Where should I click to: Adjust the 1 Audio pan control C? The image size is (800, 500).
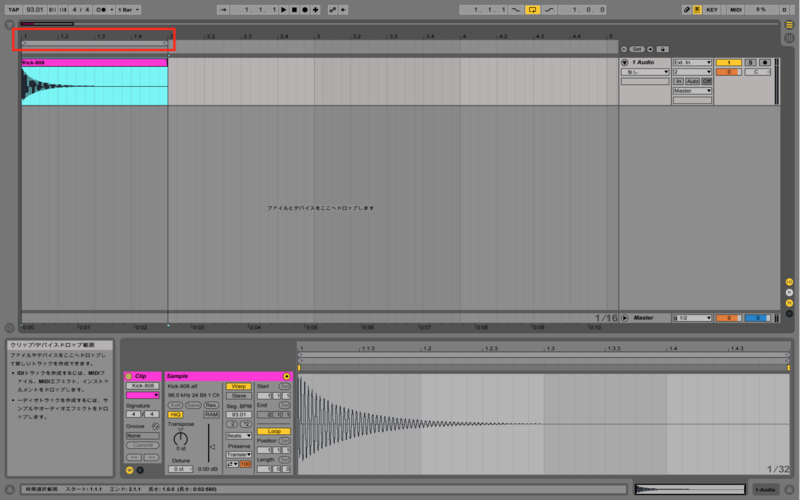[x=757, y=72]
